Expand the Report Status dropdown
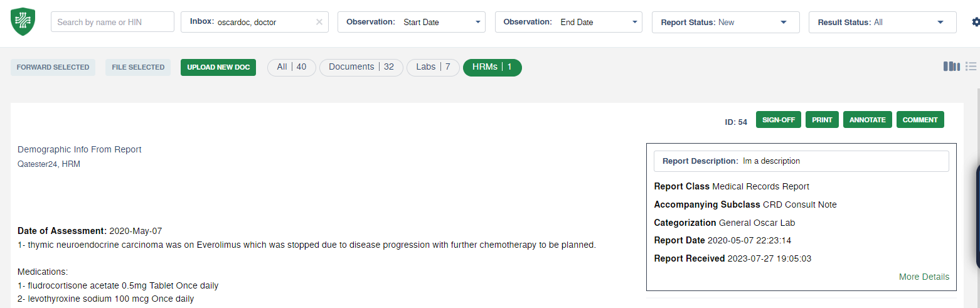Viewport: 980px width, 308px height. tap(726, 22)
